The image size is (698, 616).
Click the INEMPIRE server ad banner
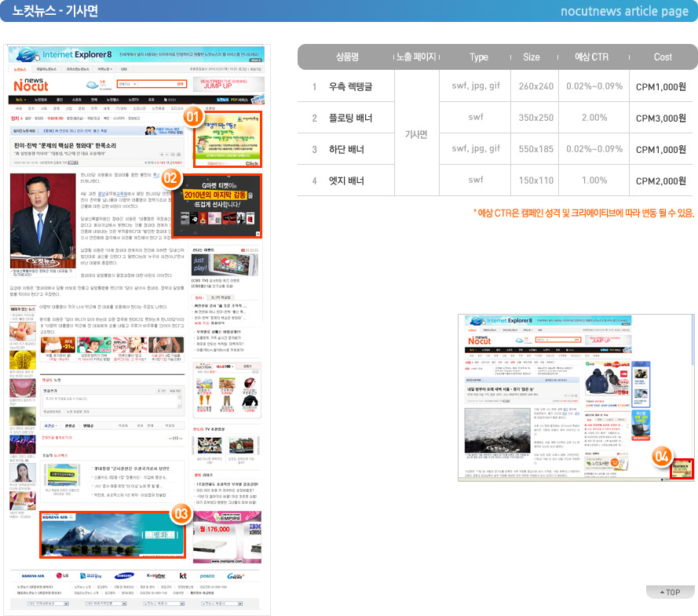[x=227, y=538]
